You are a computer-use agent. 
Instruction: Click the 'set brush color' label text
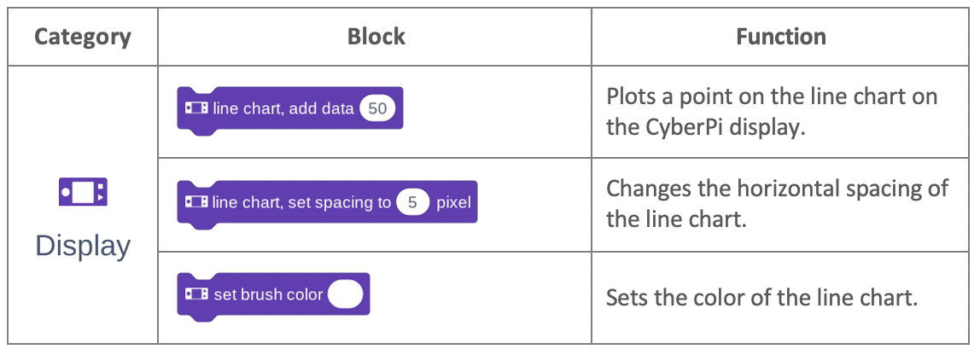[x=268, y=294]
